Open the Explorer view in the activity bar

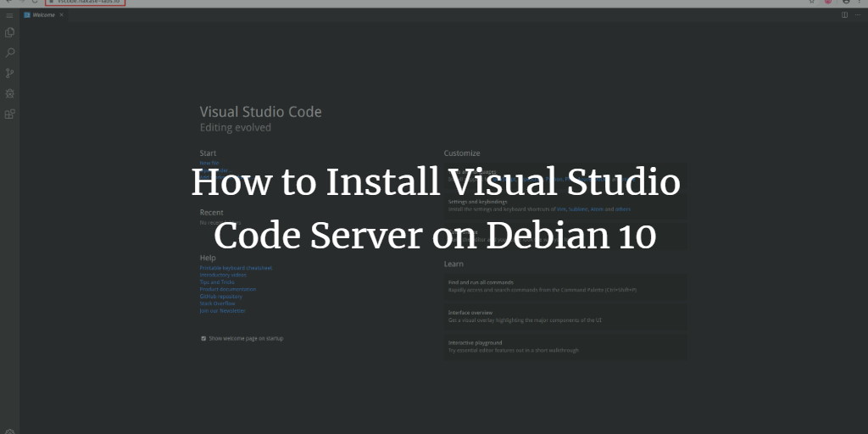[x=9, y=33]
